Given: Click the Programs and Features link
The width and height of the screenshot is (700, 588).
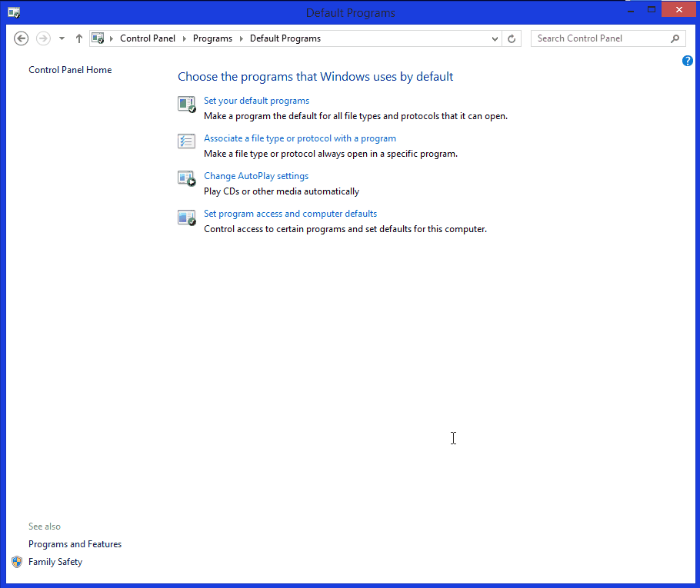Looking at the screenshot, I should coord(75,543).
